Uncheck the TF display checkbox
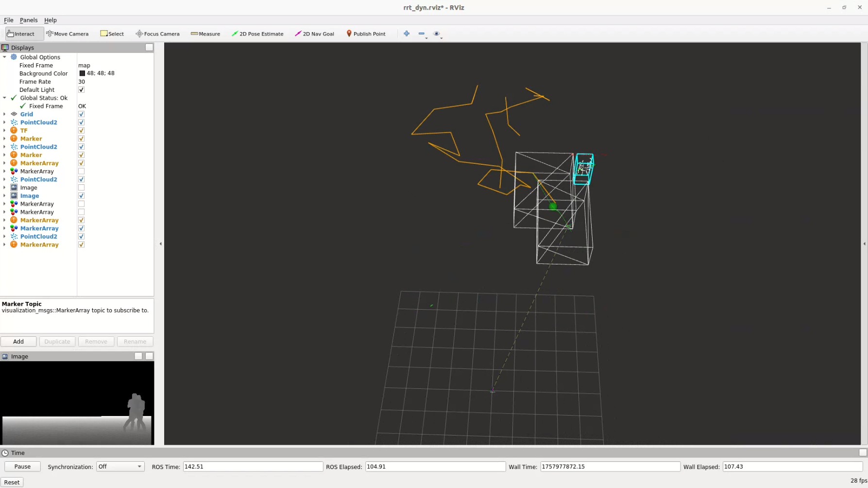The height and width of the screenshot is (488, 868). (x=82, y=131)
